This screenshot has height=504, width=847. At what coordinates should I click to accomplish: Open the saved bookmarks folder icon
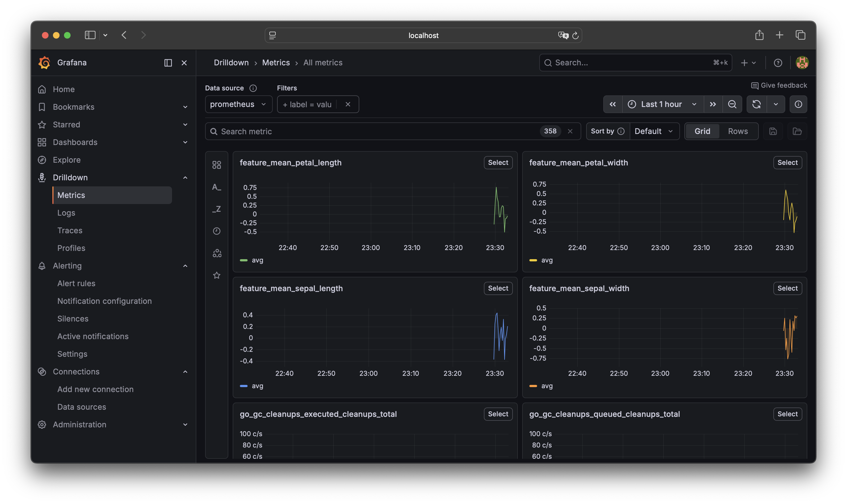point(797,132)
